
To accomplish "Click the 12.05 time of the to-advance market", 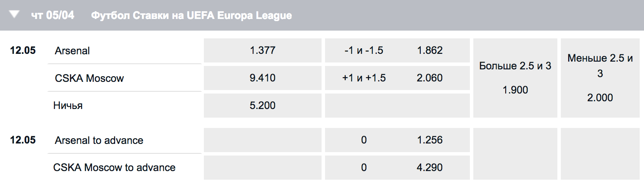I will (23, 140).
